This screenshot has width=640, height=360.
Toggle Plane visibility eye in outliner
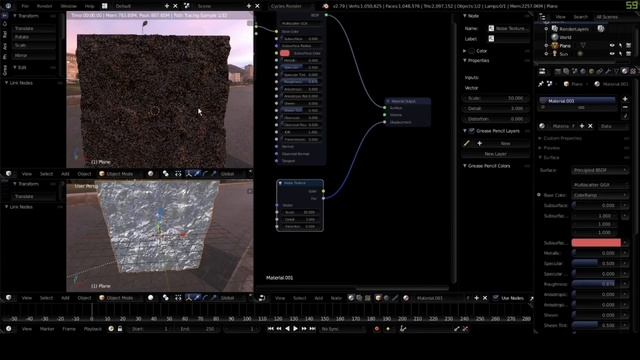pyautogui.click(x=612, y=46)
